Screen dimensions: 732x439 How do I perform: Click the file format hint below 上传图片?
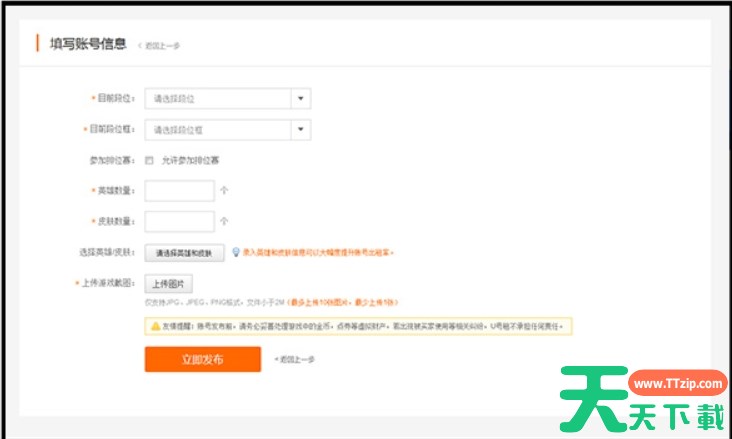point(271,303)
